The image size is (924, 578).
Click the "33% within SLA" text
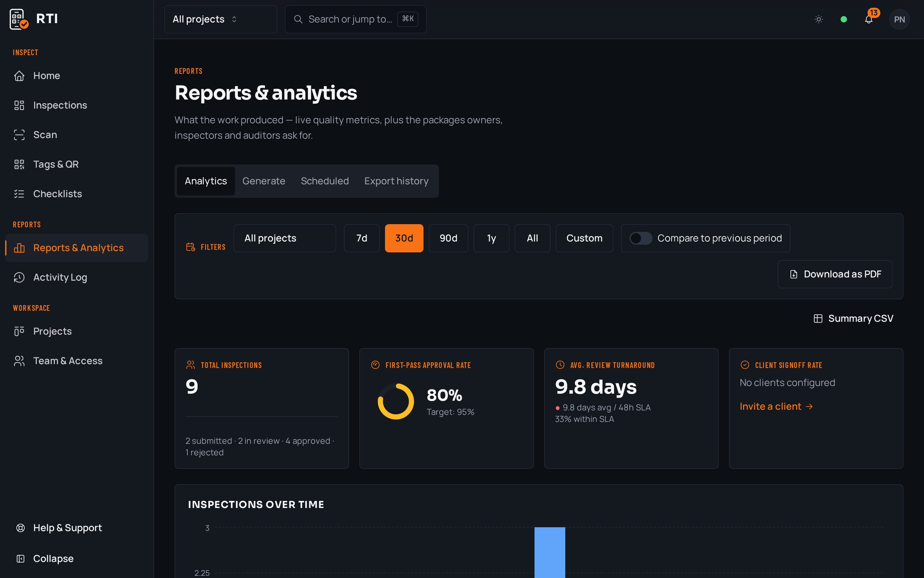click(584, 419)
